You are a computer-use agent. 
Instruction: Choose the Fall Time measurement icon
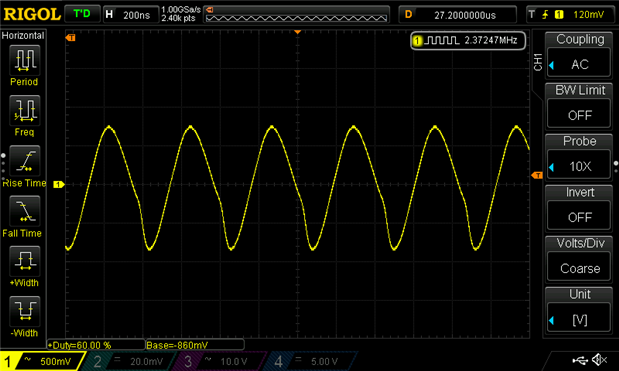tap(24, 211)
